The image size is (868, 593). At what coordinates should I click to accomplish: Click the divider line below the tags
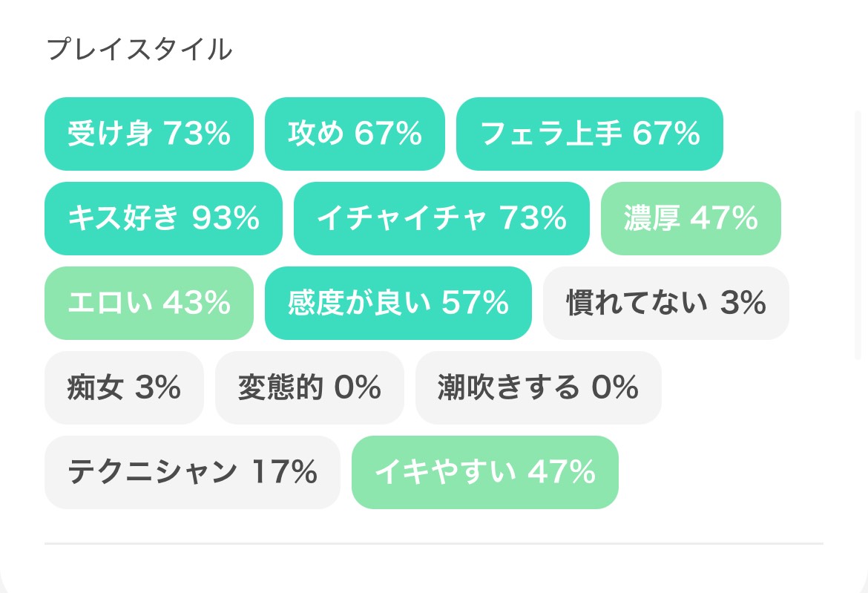[434, 543]
